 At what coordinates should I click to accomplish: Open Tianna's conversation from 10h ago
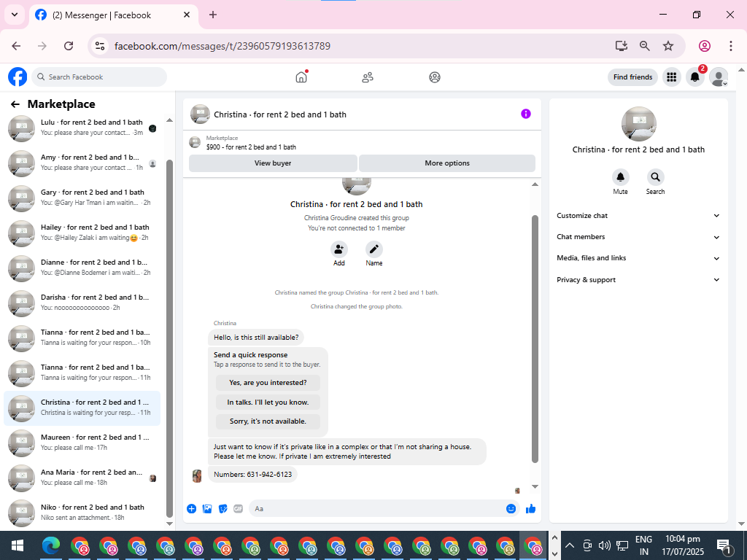(x=82, y=338)
